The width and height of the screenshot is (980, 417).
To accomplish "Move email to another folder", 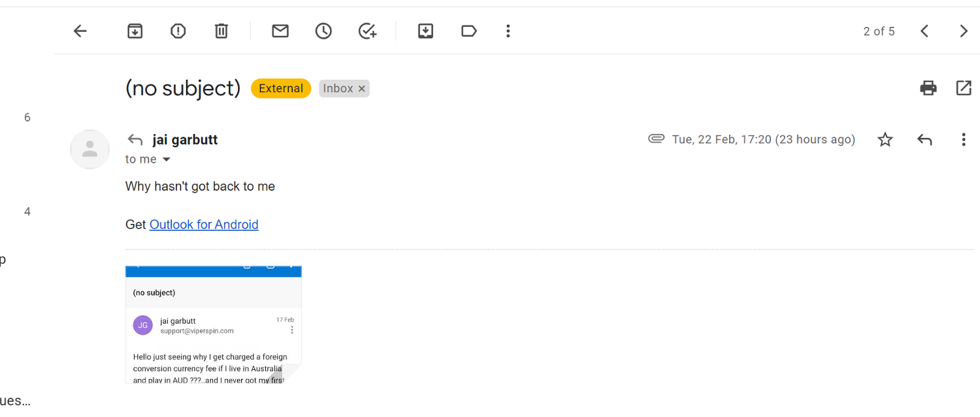I will click(x=425, y=31).
